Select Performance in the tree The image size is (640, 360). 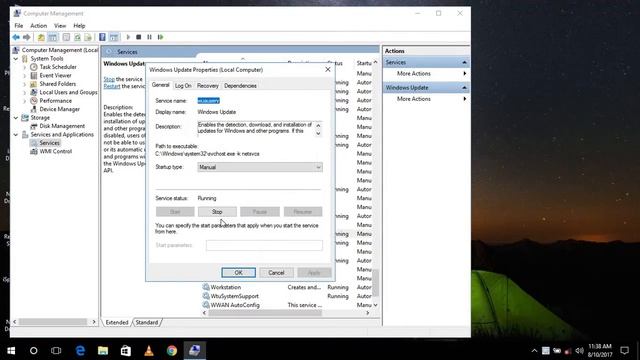[x=56, y=101]
